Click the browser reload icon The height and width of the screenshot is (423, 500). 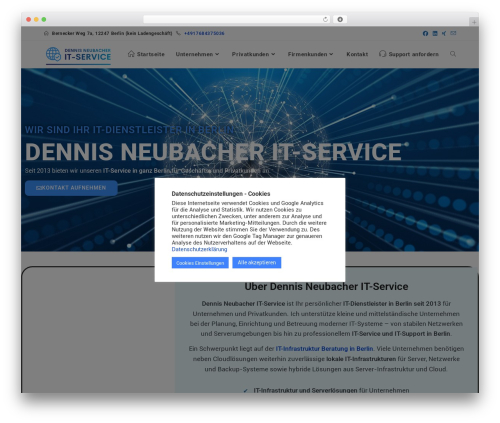coord(325,19)
